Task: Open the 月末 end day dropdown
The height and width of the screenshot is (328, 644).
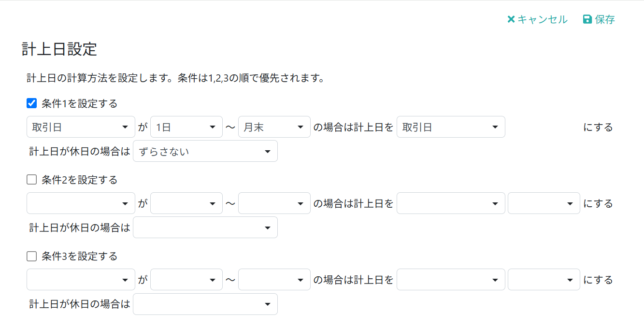Action: pos(274,127)
